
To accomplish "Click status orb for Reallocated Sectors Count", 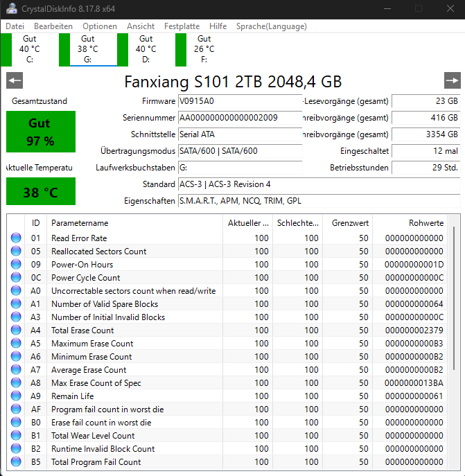I will (16, 251).
